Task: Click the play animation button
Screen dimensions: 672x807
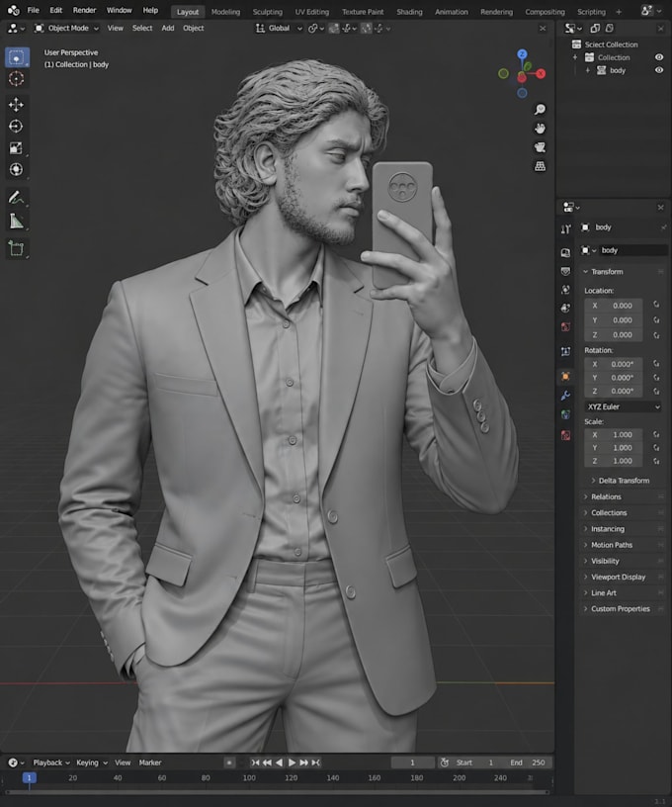Action: [x=292, y=762]
